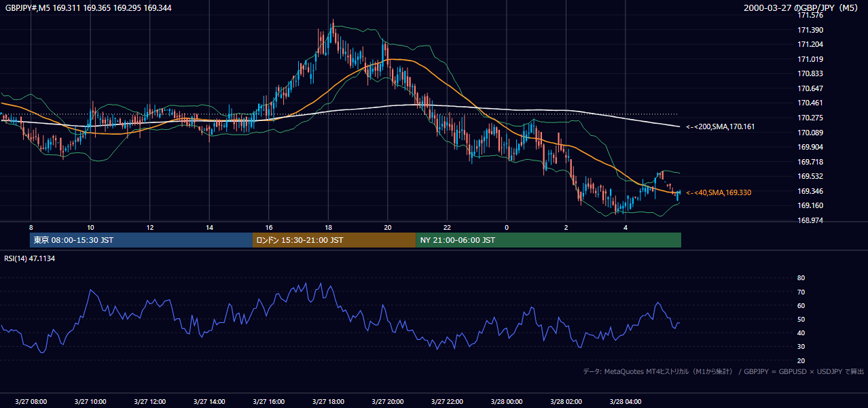
Task: Click the 169.346 price axis label
Action: pyautogui.click(x=810, y=191)
